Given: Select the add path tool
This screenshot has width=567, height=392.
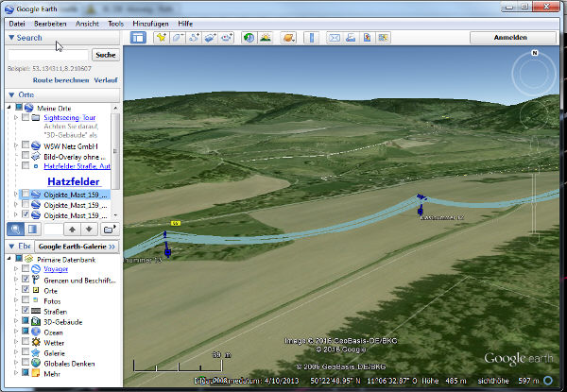Looking at the screenshot, I should 194,38.
